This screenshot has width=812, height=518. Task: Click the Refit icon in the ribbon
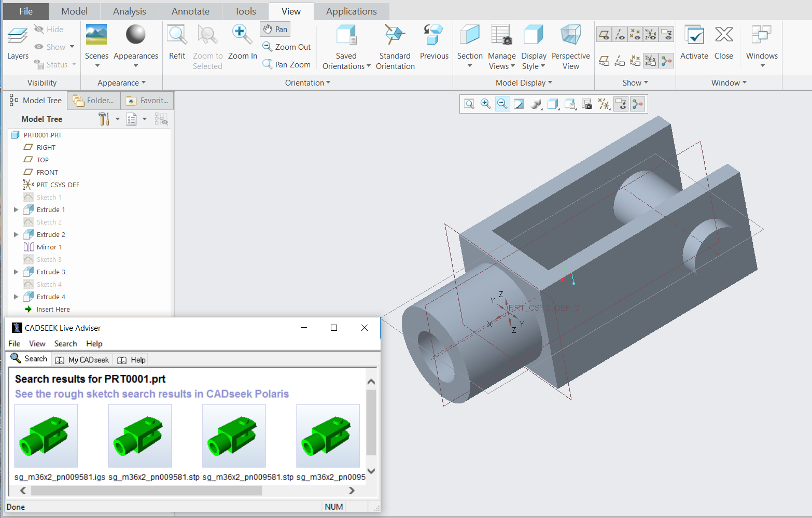pyautogui.click(x=177, y=35)
